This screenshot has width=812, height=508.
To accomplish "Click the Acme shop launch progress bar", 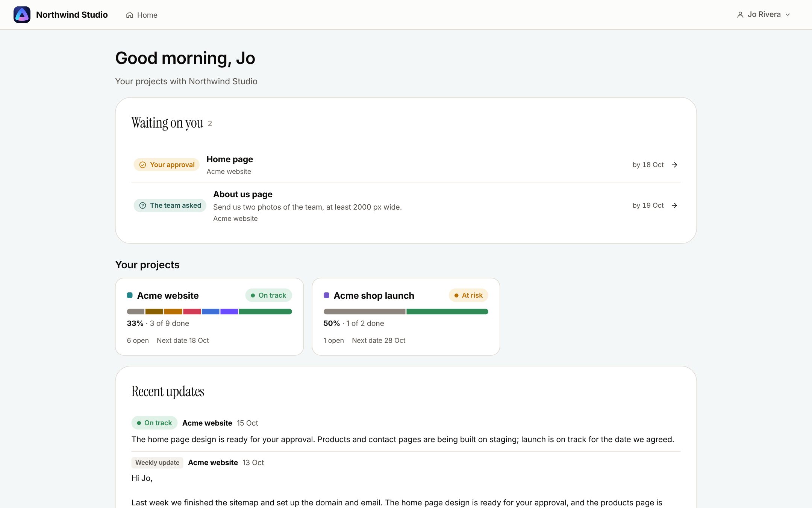I will click(x=406, y=312).
